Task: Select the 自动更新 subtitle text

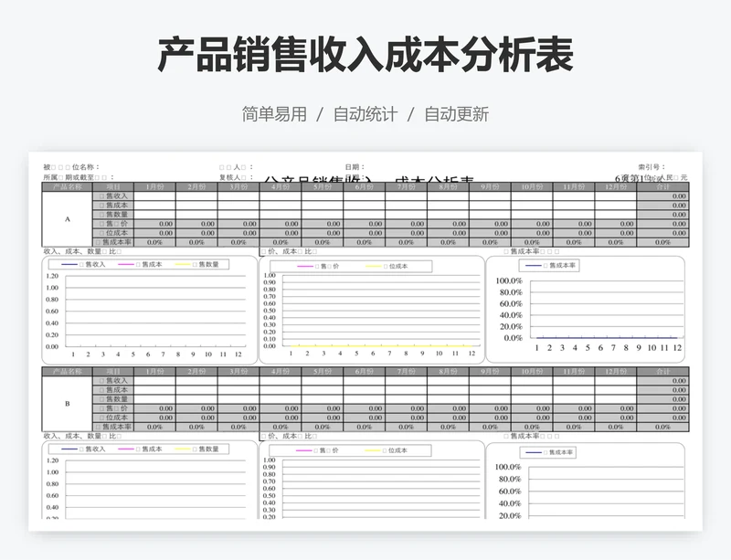Action: tap(456, 114)
